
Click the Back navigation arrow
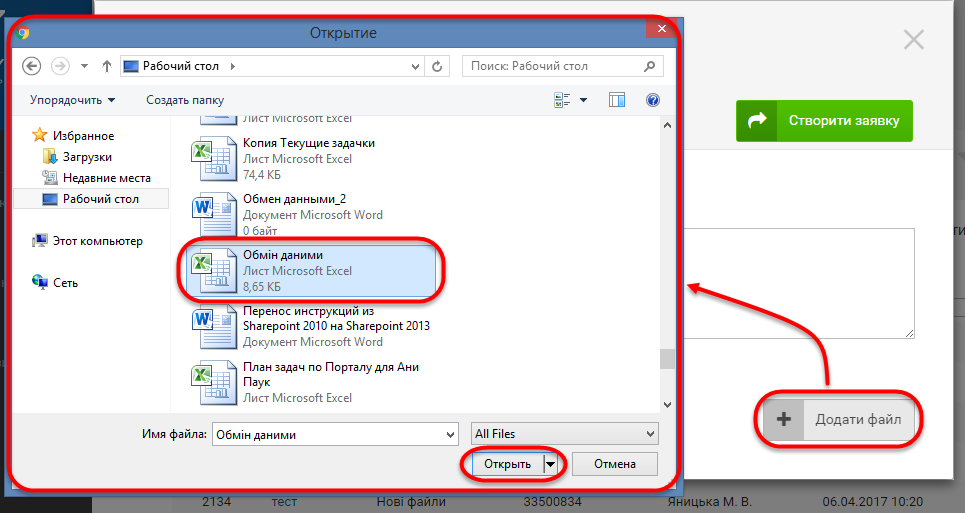click(x=31, y=66)
